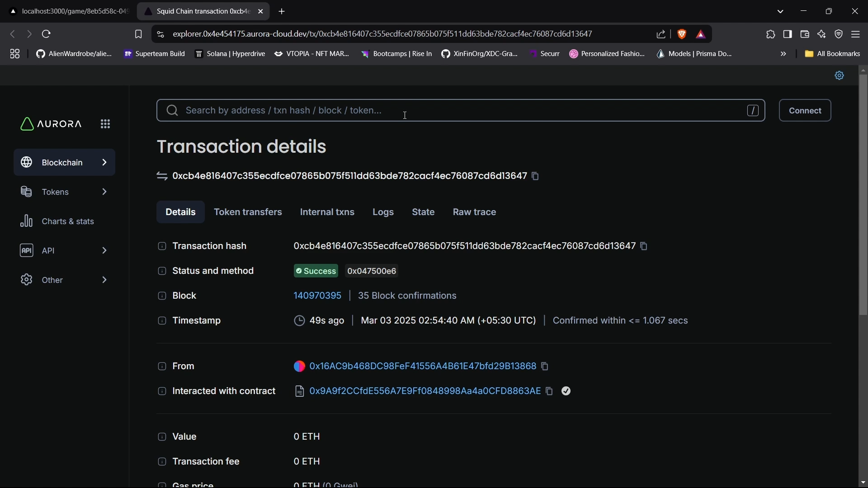
Task: Open settings gear at top right
Action: [x=840, y=75]
